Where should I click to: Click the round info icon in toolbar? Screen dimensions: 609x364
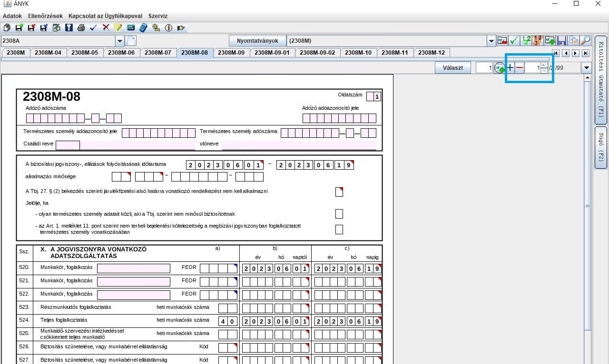point(168,28)
